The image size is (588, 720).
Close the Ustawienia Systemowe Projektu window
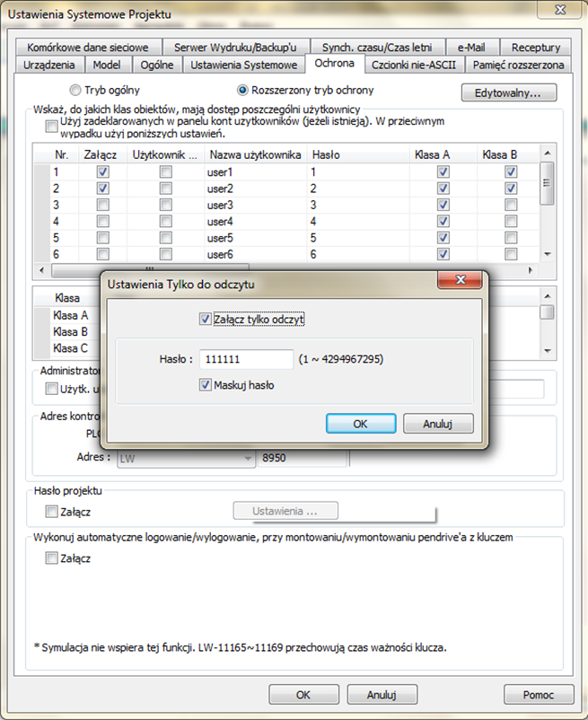click(x=560, y=10)
